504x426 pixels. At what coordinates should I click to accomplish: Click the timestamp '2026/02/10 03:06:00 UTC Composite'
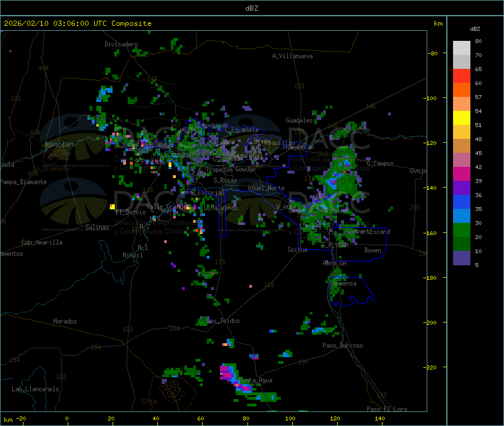[x=77, y=24]
